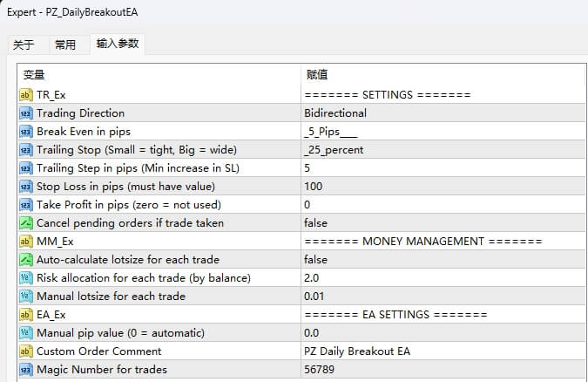Toggle Auto-calculate lotsize false value
Image resolution: width=588 pixels, height=382 pixels.
click(315, 259)
